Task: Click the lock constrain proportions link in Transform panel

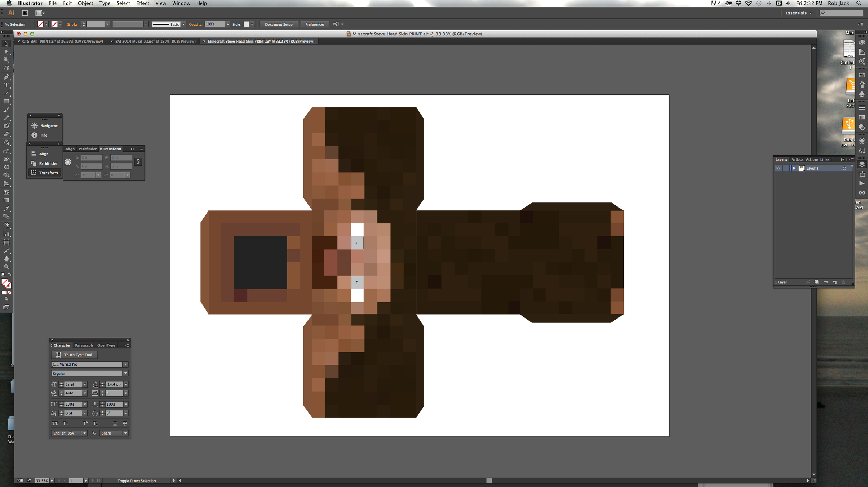Action: pyautogui.click(x=138, y=162)
